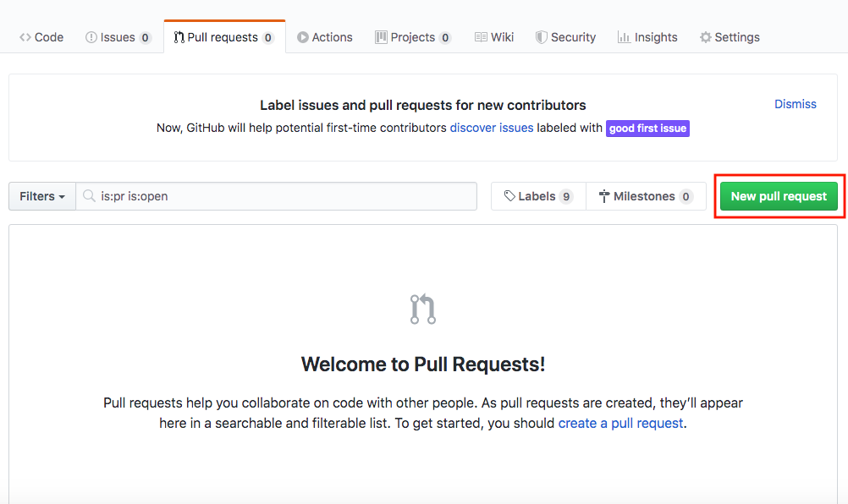Focus the is:pr is:open search field
The image size is (848, 504).
(277, 196)
